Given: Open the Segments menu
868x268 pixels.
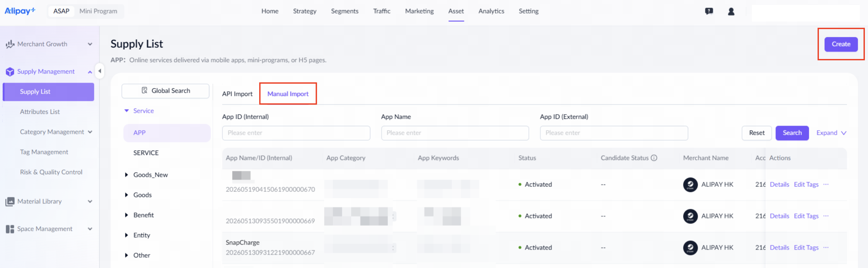Looking at the screenshot, I should click(x=344, y=11).
